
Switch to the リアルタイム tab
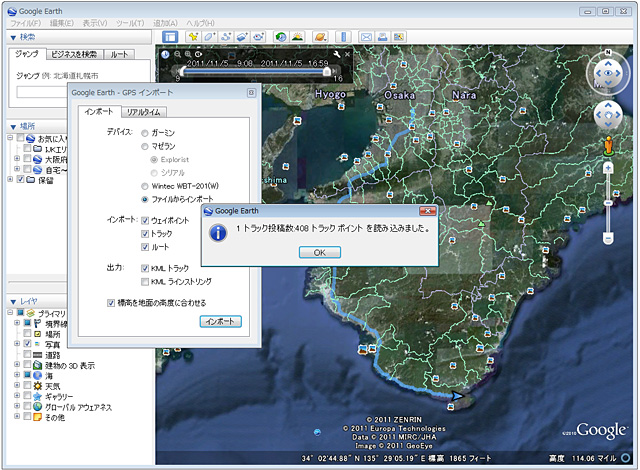144,112
